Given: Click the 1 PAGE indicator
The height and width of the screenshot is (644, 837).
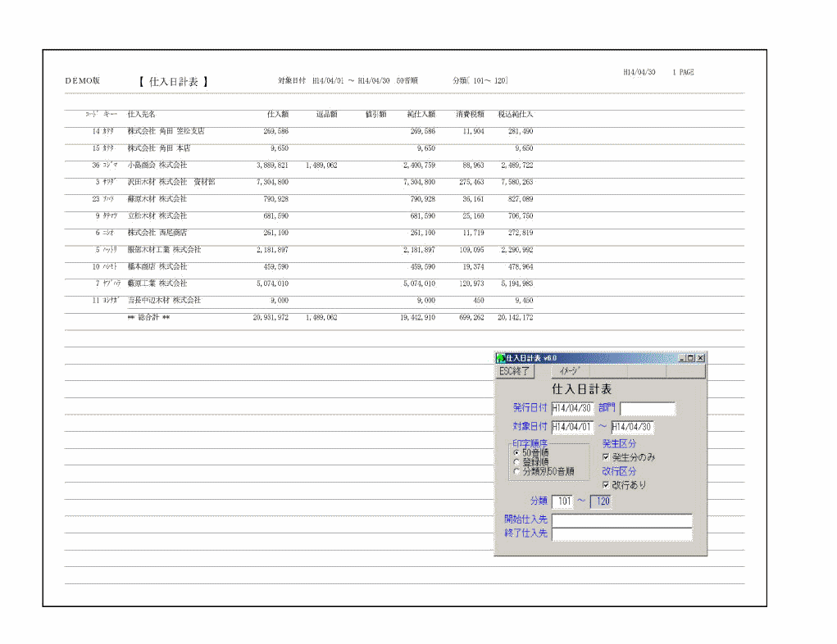Looking at the screenshot, I should 683,72.
